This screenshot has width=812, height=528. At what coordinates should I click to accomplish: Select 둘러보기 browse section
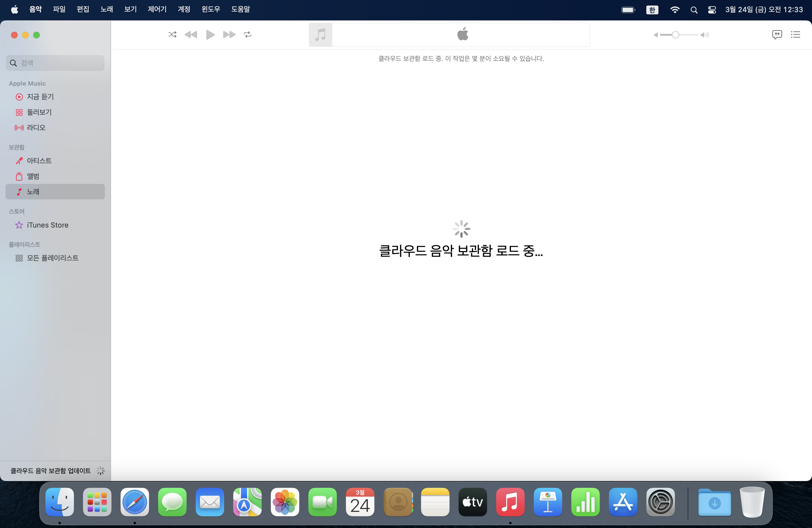point(39,112)
